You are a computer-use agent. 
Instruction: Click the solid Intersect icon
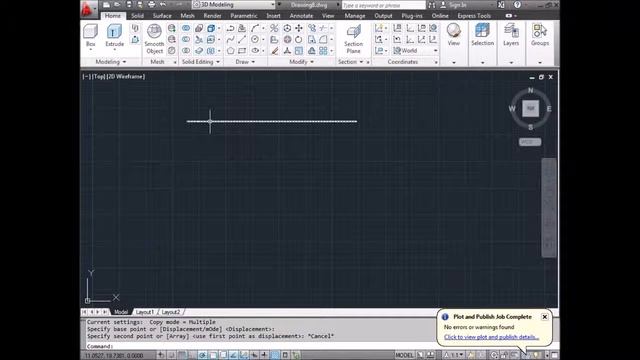pos(186,51)
